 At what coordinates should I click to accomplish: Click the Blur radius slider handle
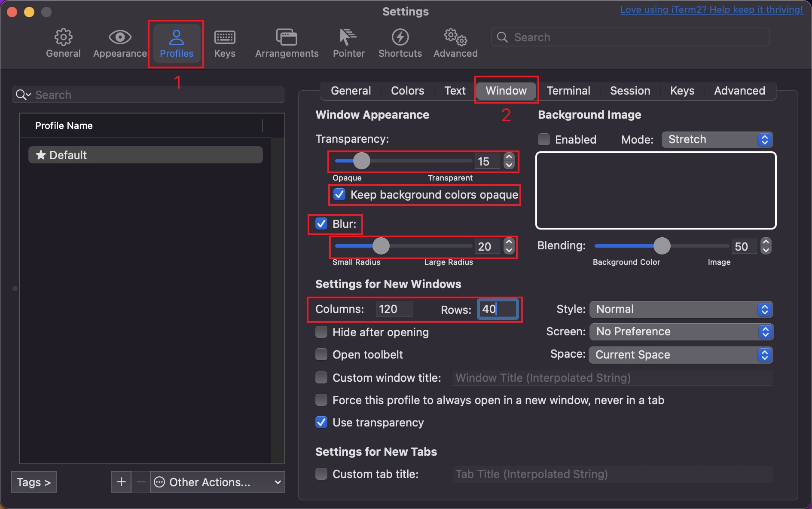(381, 246)
